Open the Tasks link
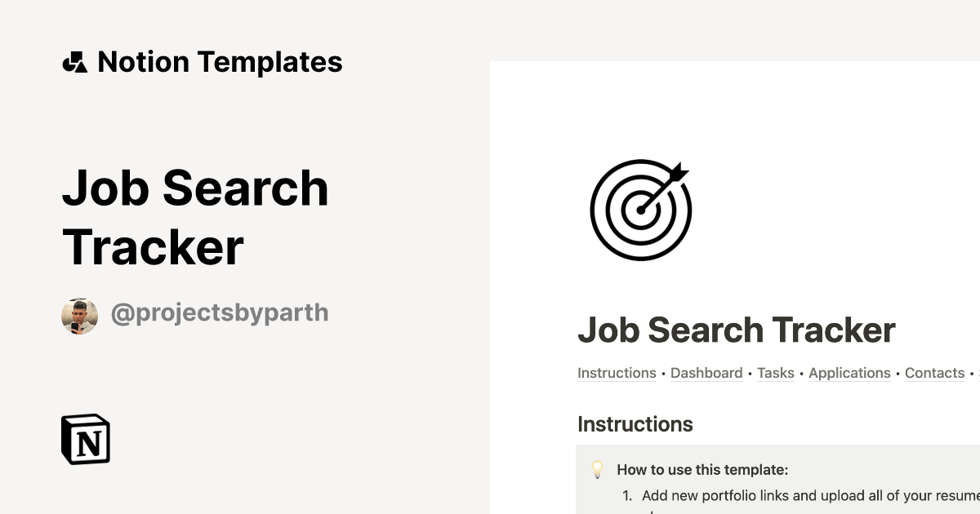Image resolution: width=980 pixels, height=514 pixels. point(775,373)
